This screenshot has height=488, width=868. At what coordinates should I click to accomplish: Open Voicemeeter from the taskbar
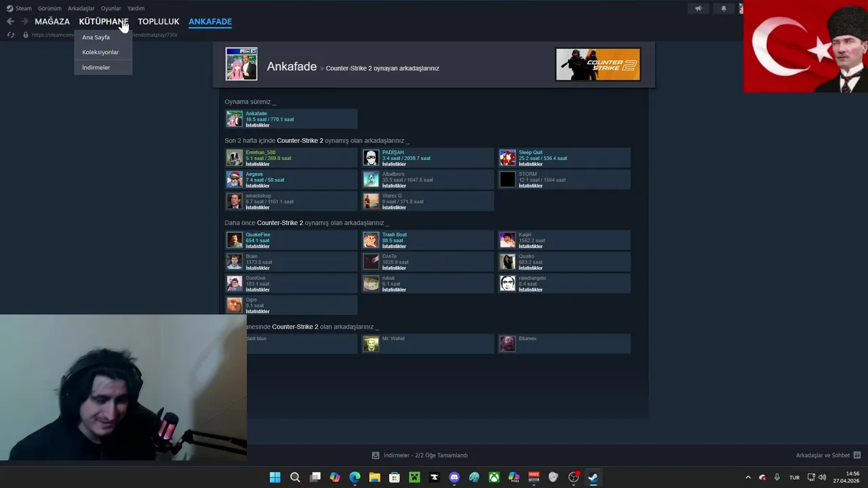(x=534, y=477)
